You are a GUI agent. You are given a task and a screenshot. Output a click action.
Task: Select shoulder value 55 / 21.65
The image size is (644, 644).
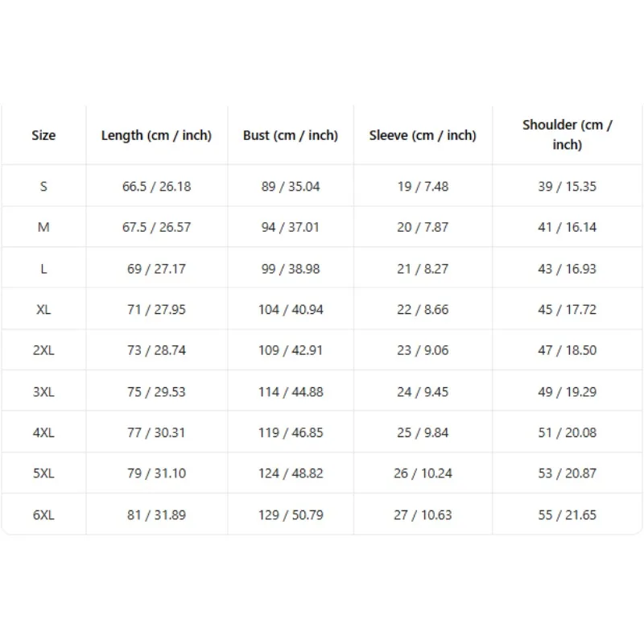click(x=568, y=515)
